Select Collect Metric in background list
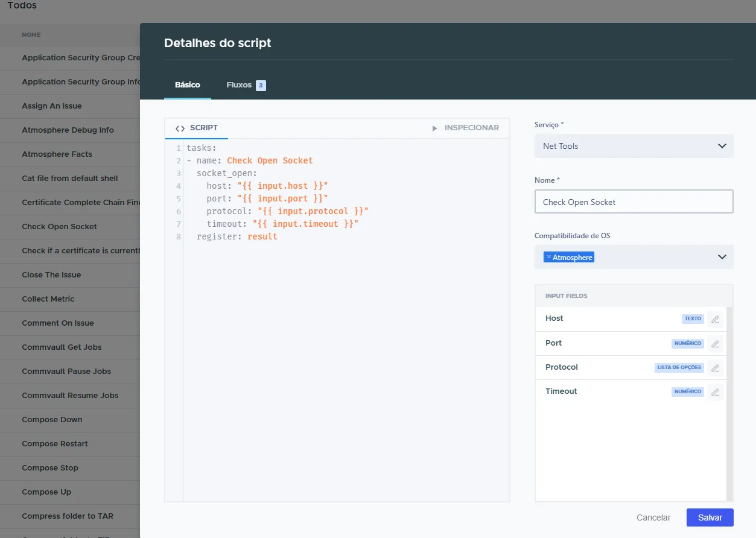The image size is (756, 538). [70, 299]
